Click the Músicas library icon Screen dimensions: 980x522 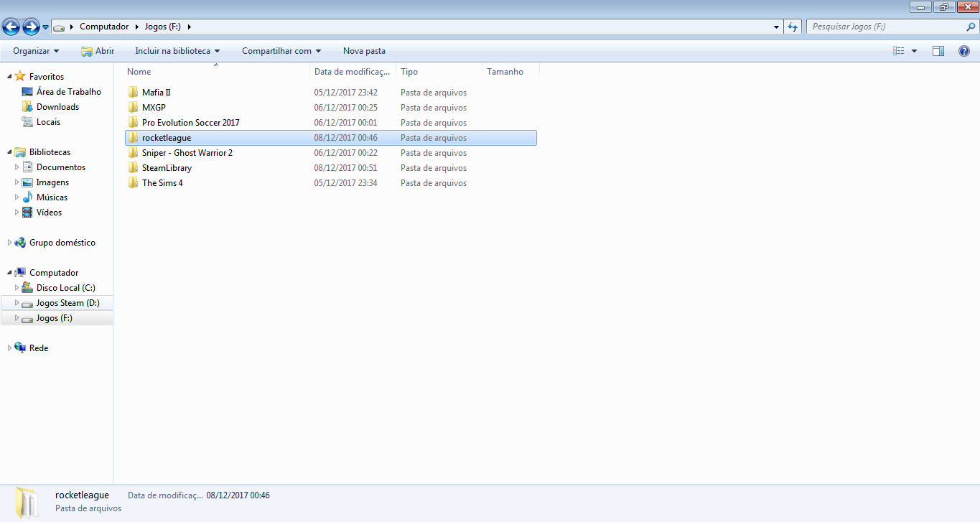[x=27, y=197]
